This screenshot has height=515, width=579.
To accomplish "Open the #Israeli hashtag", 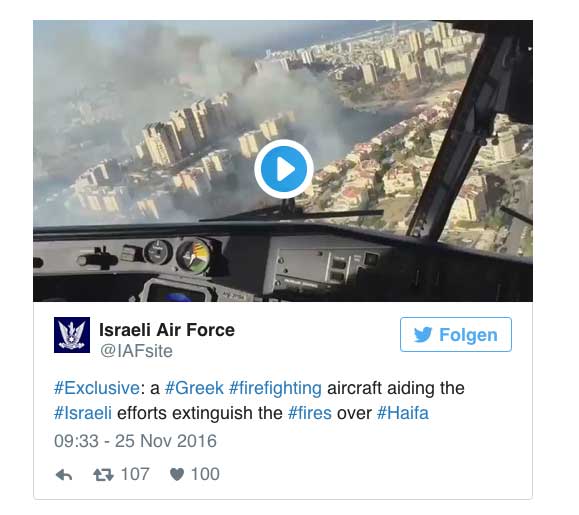I will coord(83,413).
